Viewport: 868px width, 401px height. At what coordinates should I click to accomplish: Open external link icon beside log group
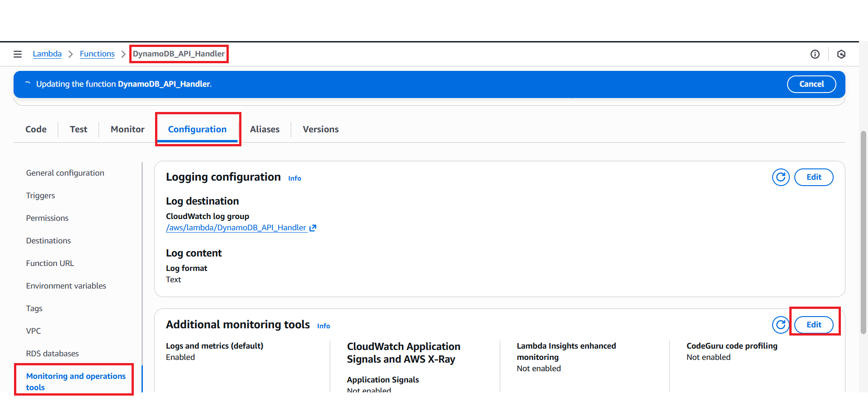313,228
